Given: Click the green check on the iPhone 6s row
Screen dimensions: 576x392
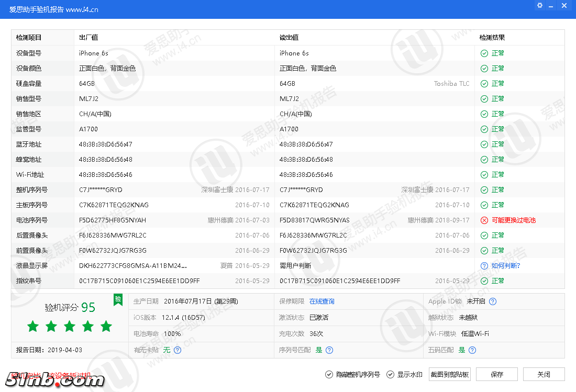Looking at the screenshot, I should click(x=484, y=53).
